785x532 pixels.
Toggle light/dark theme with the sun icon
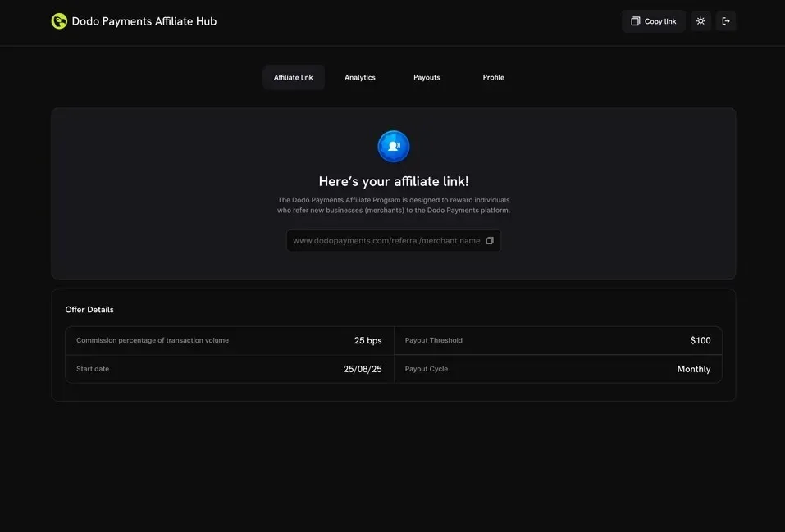[701, 21]
